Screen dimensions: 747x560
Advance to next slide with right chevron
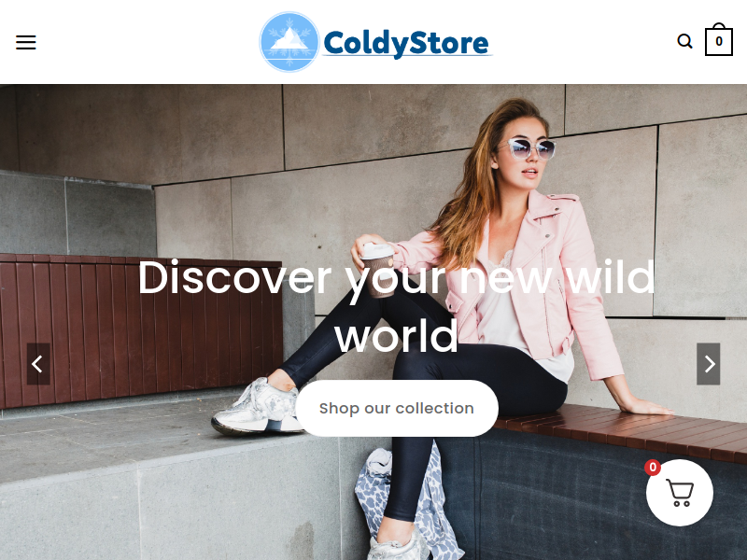pos(709,364)
